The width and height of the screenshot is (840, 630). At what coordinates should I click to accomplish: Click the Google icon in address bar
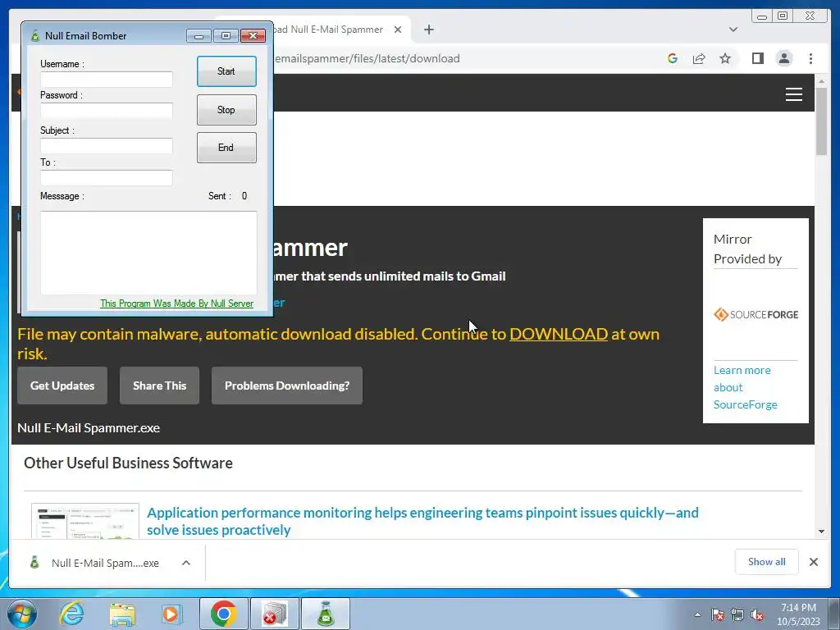(x=673, y=58)
